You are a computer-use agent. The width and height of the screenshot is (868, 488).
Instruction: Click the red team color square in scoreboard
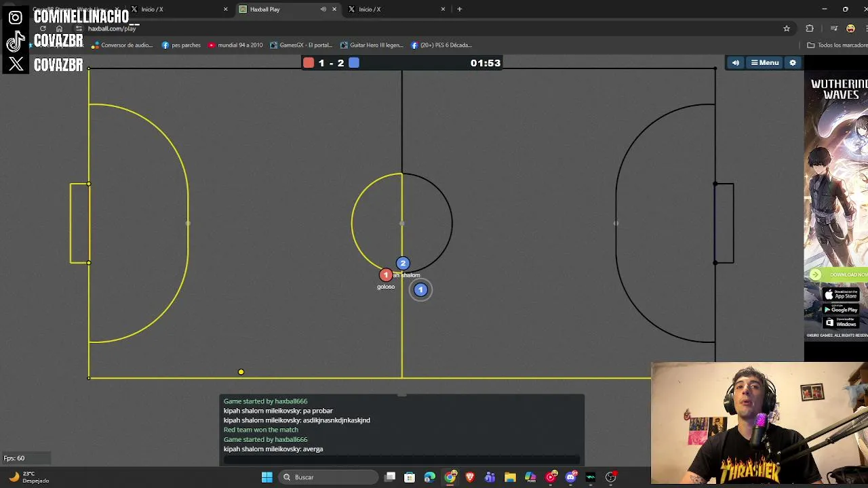pos(309,63)
